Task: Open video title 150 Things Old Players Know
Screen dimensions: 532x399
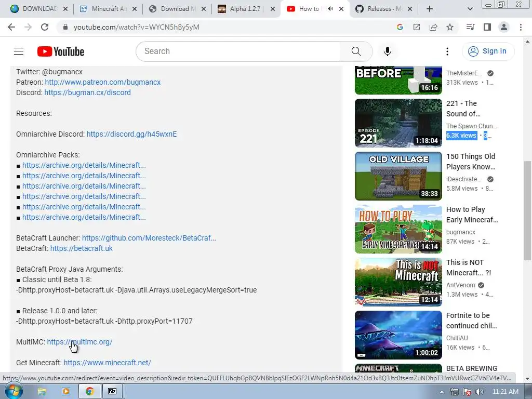Action: pos(471,162)
